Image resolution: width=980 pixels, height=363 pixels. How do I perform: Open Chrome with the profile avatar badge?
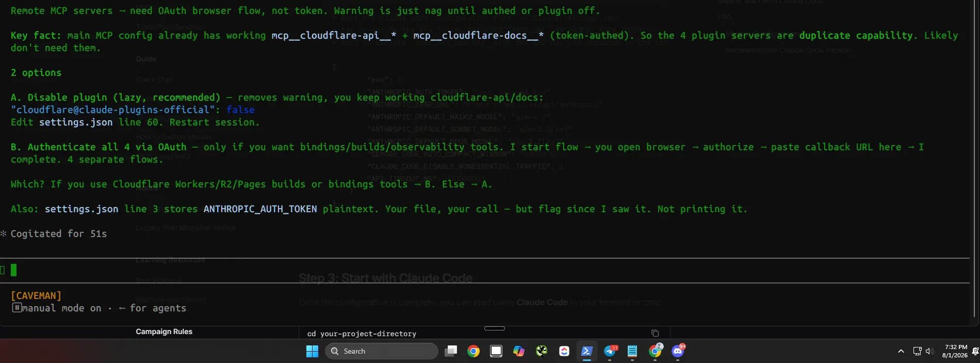(x=655, y=351)
